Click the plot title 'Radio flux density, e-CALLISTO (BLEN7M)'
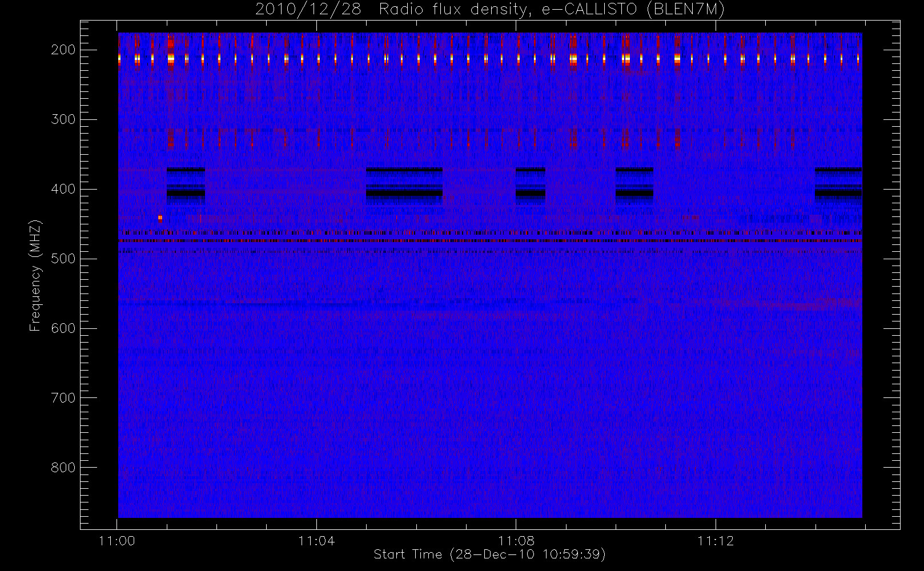Viewport: 924px width, 571px height. 552,10
